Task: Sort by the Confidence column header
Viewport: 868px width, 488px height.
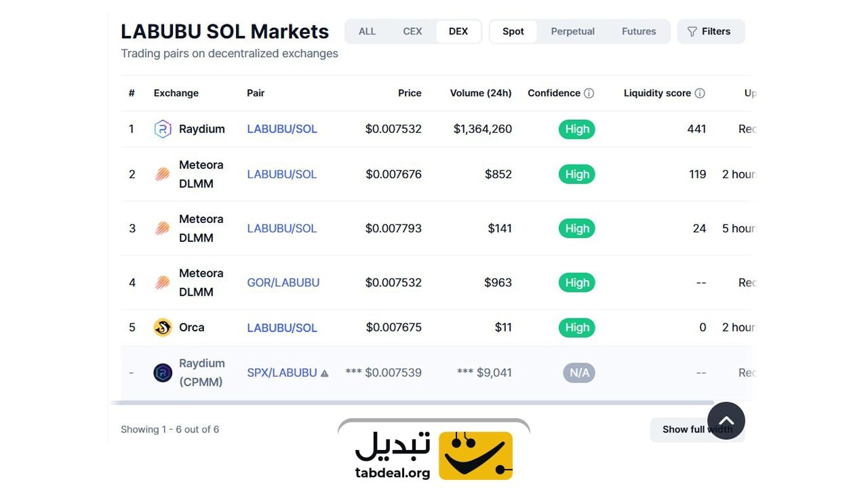Action: pos(554,93)
